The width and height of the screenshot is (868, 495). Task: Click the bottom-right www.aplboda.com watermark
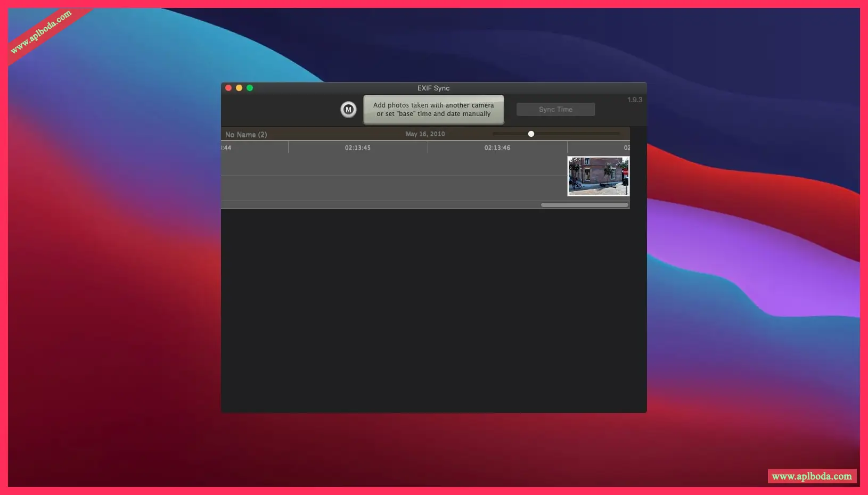click(x=812, y=476)
